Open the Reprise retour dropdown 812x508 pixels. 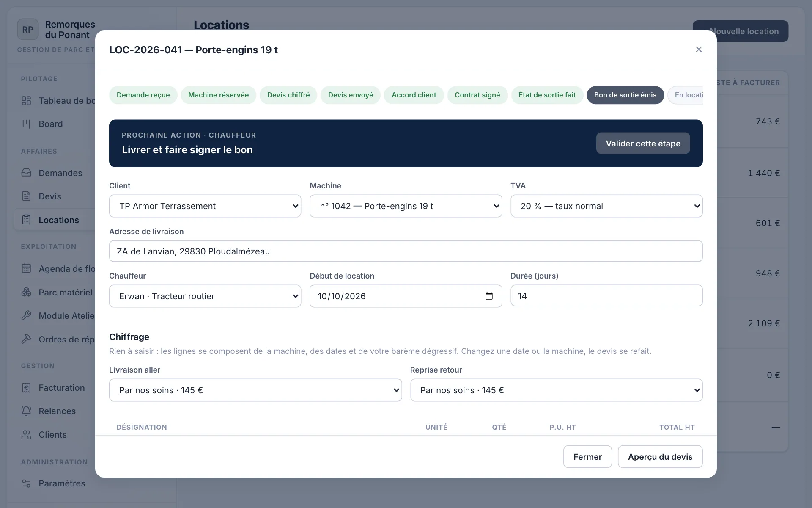click(x=556, y=390)
